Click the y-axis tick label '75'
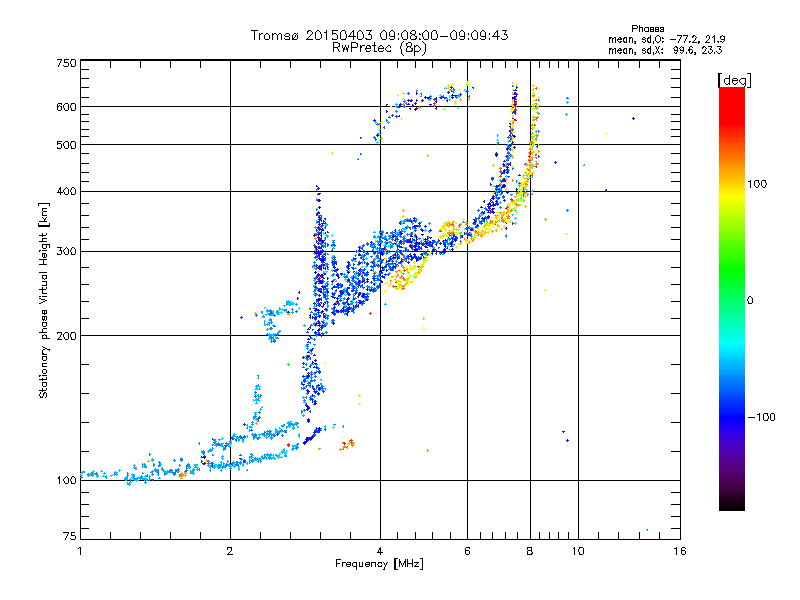This screenshot has height=600, width=800. click(x=69, y=536)
